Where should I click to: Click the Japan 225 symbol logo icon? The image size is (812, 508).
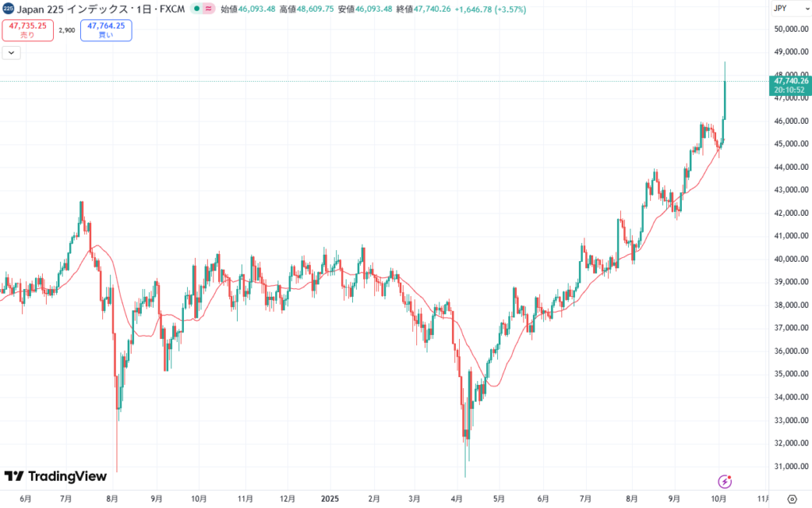point(8,8)
